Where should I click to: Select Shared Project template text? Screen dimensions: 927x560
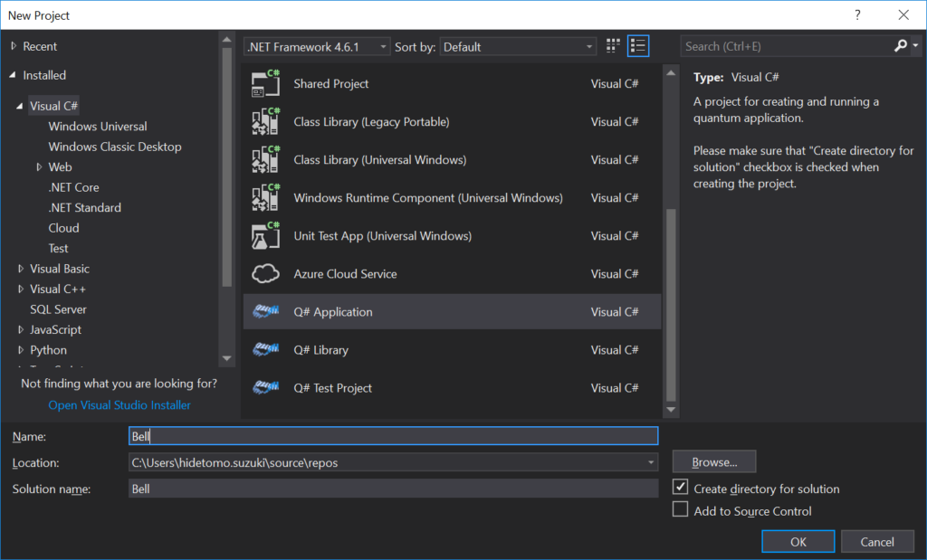tap(331, 83)
